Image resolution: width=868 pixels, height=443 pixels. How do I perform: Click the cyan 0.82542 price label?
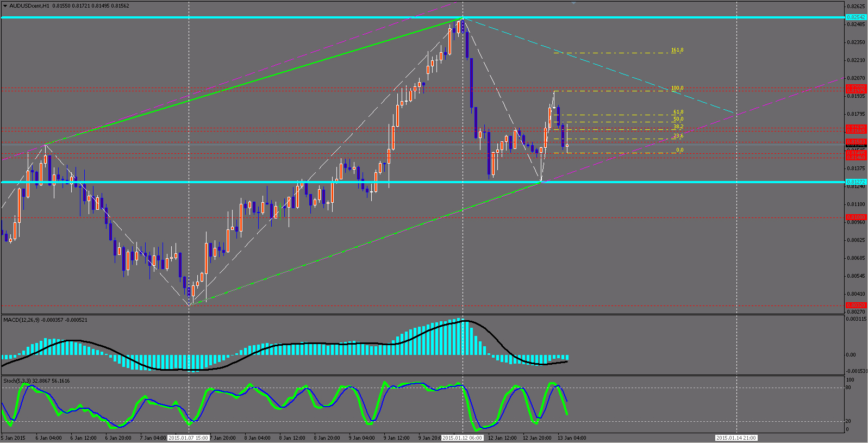click(x=856, y=17)
